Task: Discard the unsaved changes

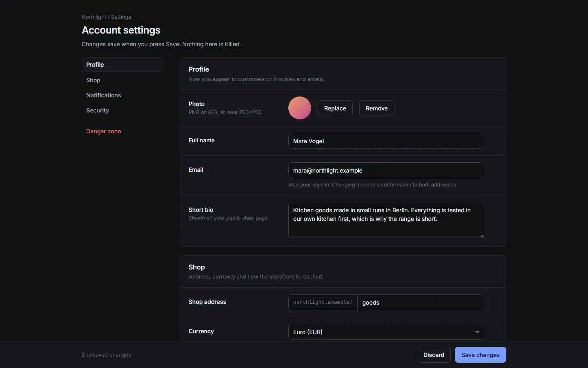Action: pyautogui.click(x=434, y=355)
